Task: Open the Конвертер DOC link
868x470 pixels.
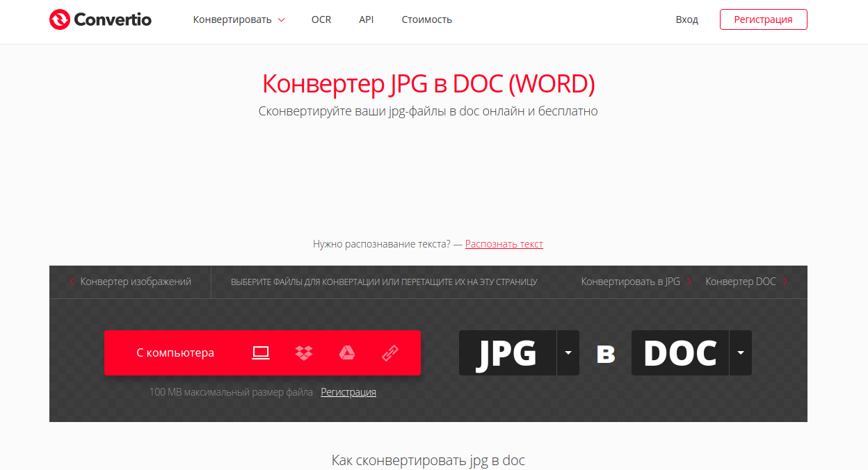Action: click(x=746, y=282)
